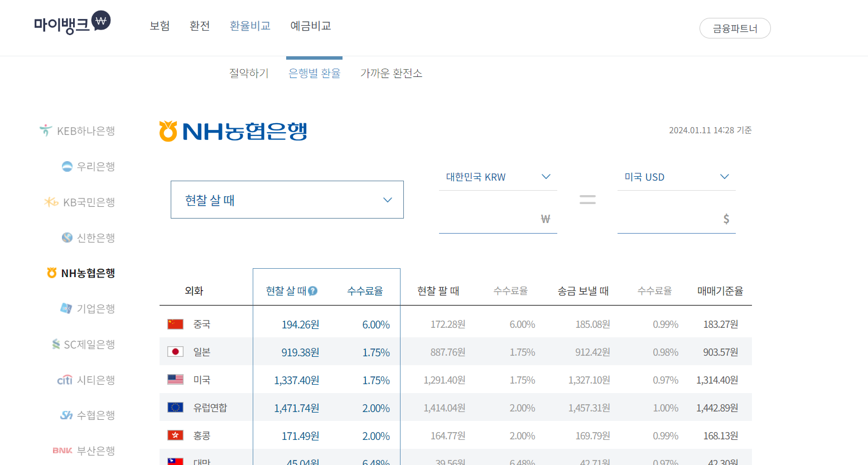Switch to the 절약하기 tab
This screenshot has height=465, width=868.
coord(249,73)
